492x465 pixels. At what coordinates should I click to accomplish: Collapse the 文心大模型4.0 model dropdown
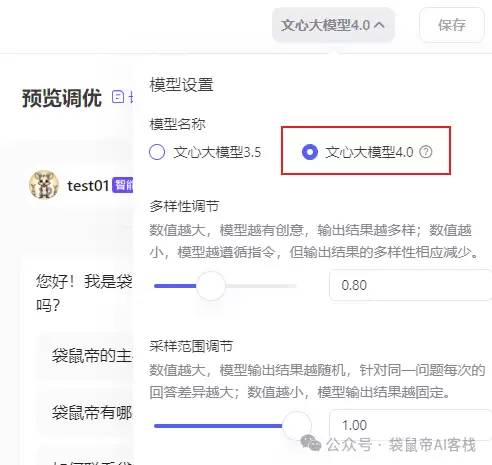pos(333,25)
